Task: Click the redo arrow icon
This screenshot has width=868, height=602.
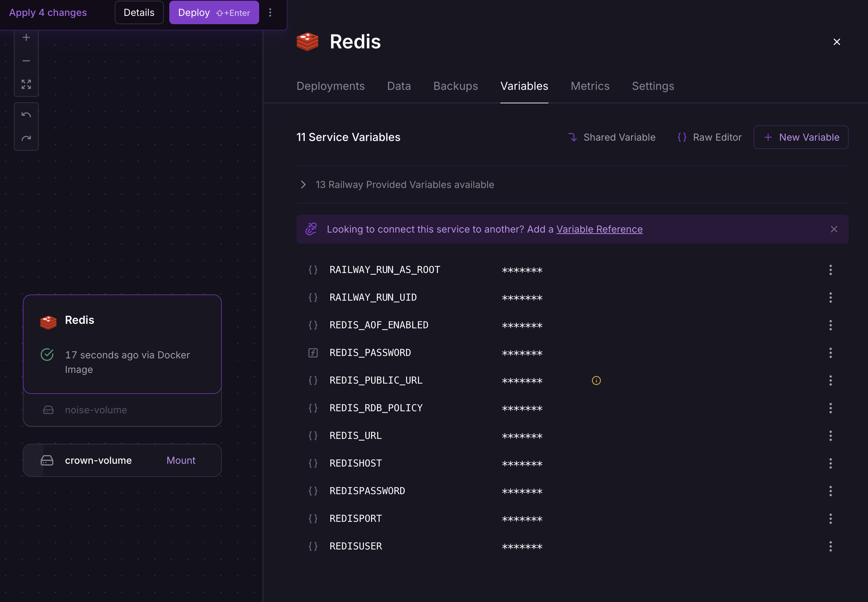Action: (x=26, y=138)
